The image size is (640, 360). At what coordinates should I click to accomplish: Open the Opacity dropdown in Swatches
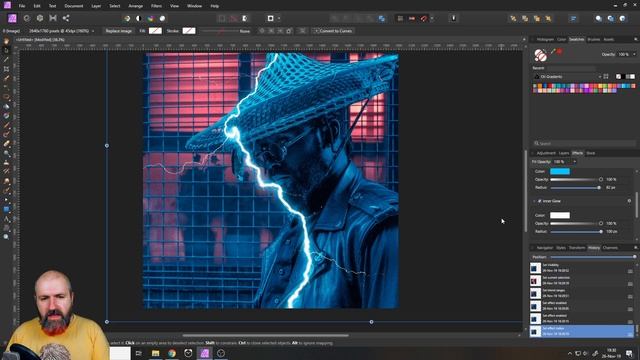[x=634, y=54]
